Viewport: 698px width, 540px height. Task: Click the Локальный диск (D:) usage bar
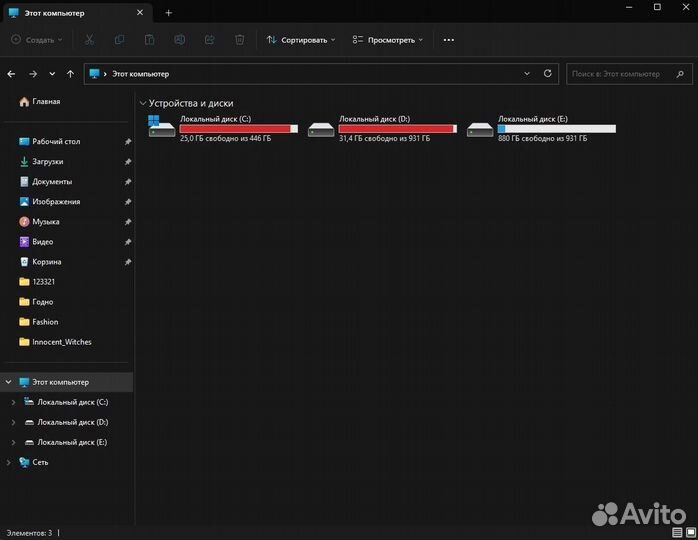click(397, 129)
